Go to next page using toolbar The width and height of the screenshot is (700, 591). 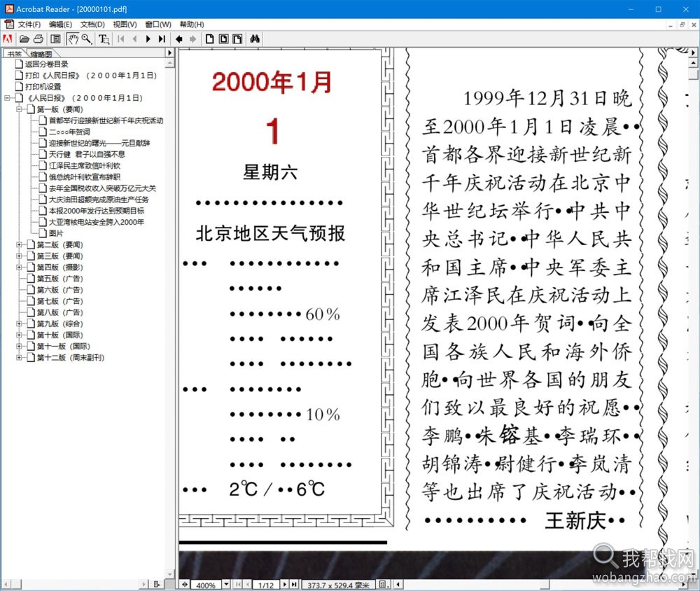[x=148, y=39]
